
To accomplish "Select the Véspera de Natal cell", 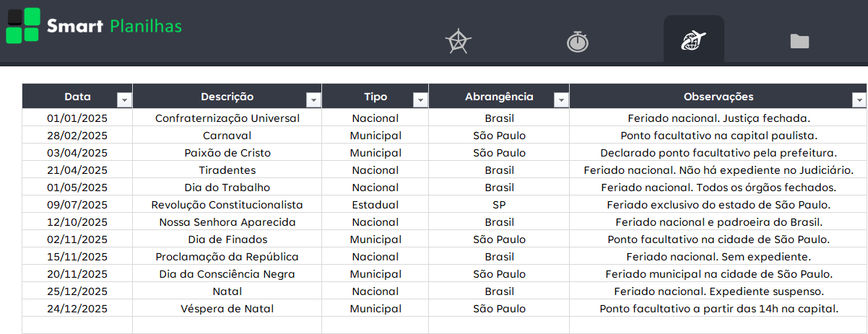I will [227, 309].
